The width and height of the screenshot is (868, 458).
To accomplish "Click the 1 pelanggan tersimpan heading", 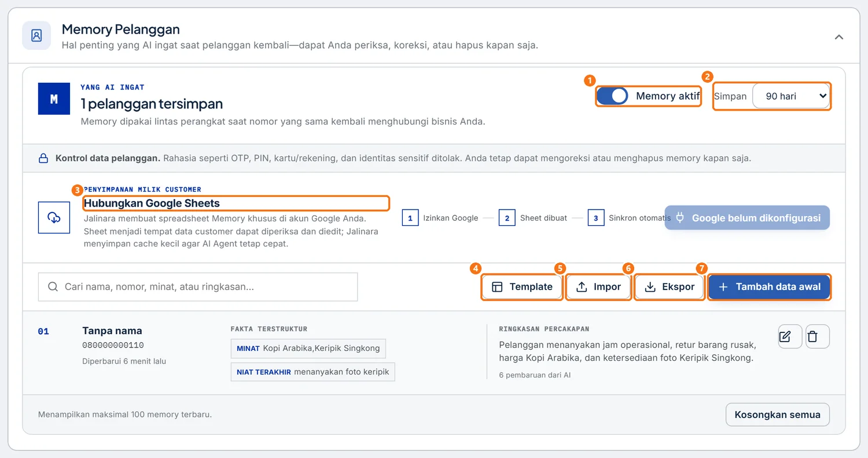I will [152, 104].
